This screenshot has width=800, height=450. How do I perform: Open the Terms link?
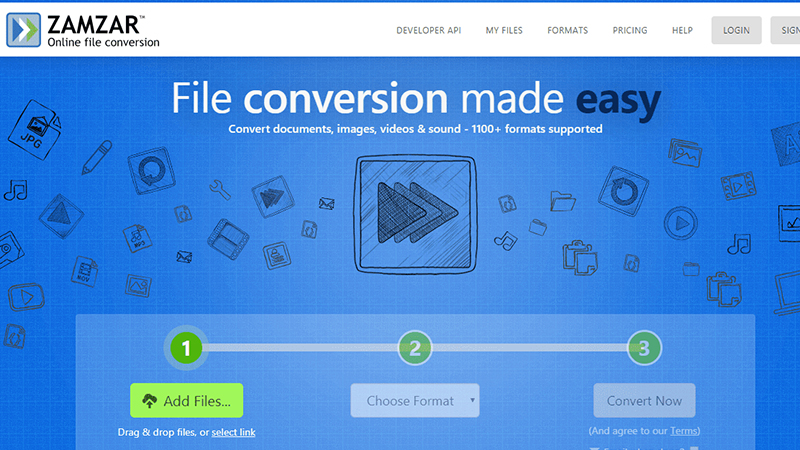click(684, 431)
